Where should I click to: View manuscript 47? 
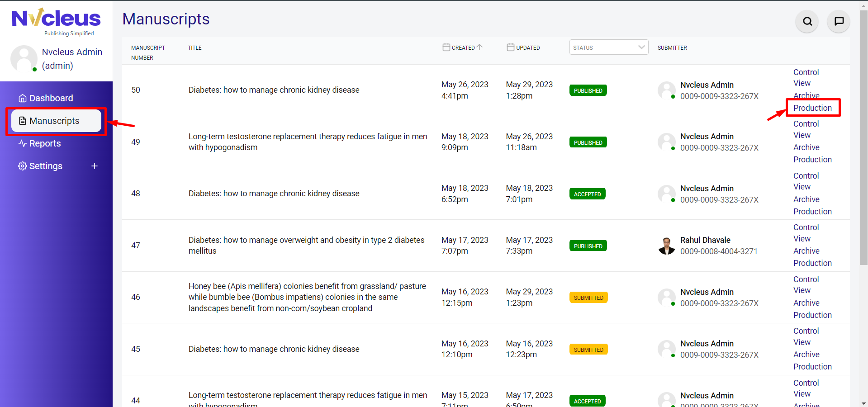(802, 239)
